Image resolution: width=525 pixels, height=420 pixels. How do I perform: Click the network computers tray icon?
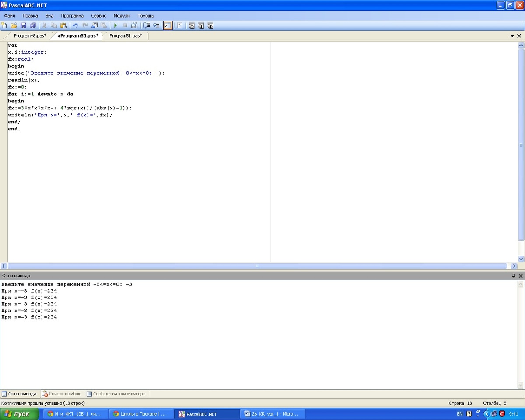tap(494, 414)
